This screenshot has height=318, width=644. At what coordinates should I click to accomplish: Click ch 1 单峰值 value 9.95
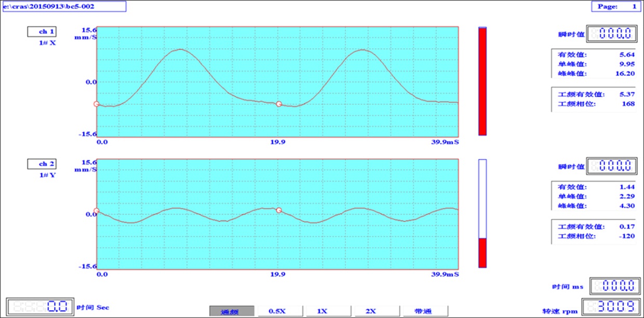628,64
